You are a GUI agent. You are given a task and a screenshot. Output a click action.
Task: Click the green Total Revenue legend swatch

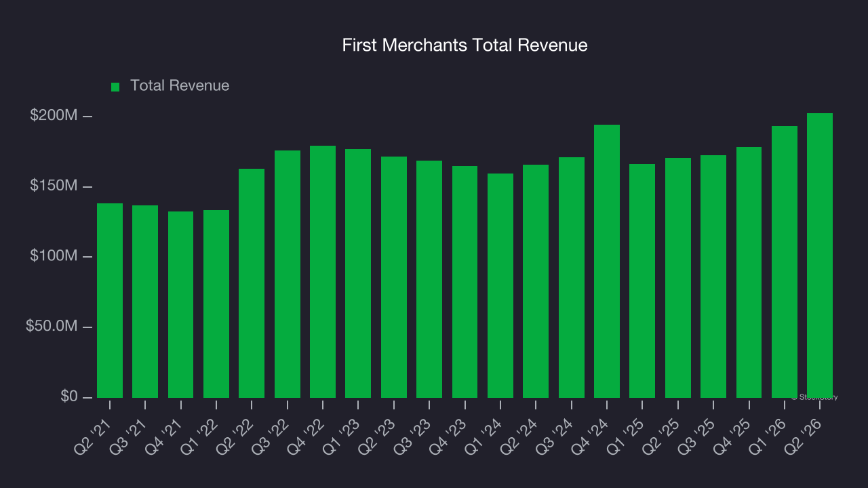[115, 87]
